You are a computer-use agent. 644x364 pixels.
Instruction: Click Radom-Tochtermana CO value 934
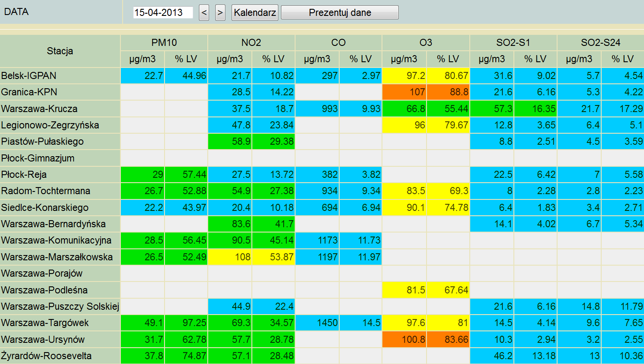317,191
